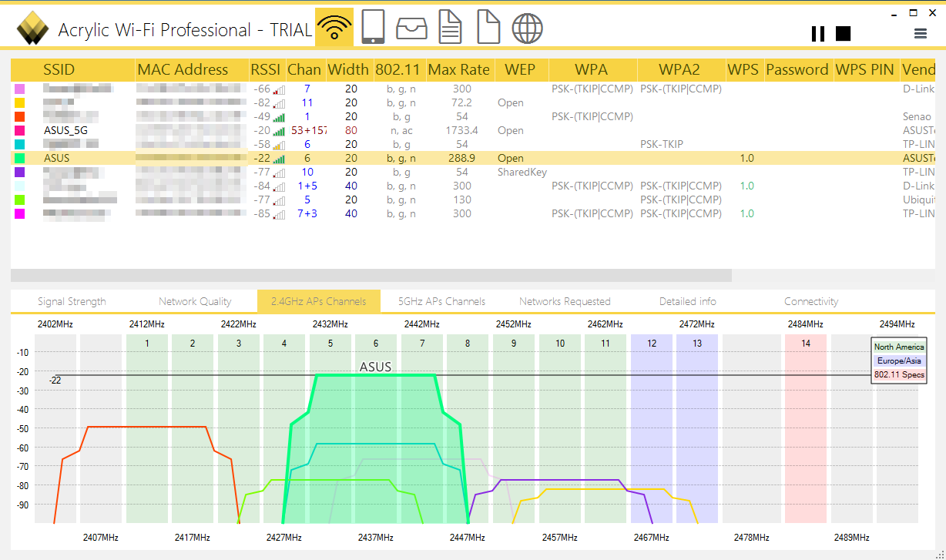
Task: Open the hamburger menu
Action: (921, 33)
